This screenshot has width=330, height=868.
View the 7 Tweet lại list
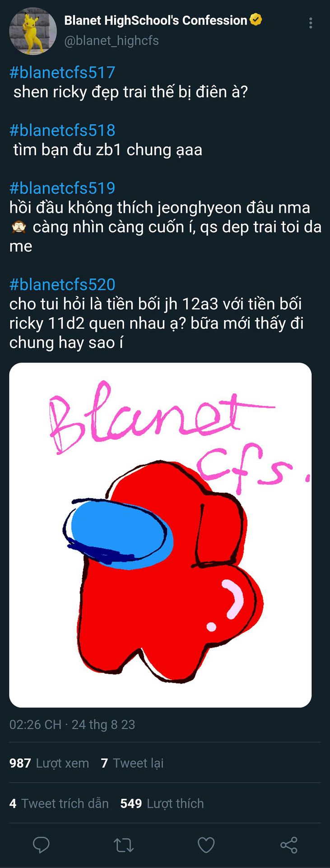(x=132, y=763)
